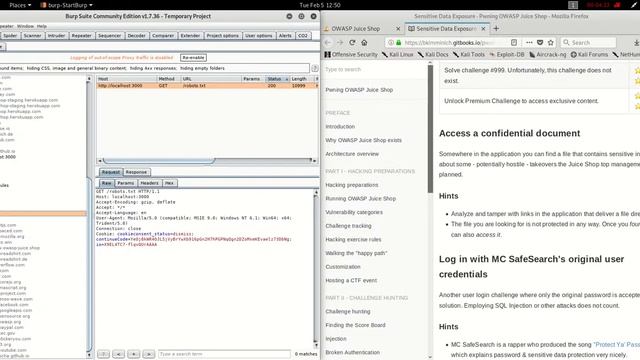The image size is (640, 360).
Task: Select the Comparer tab
Action: [163, 36]
